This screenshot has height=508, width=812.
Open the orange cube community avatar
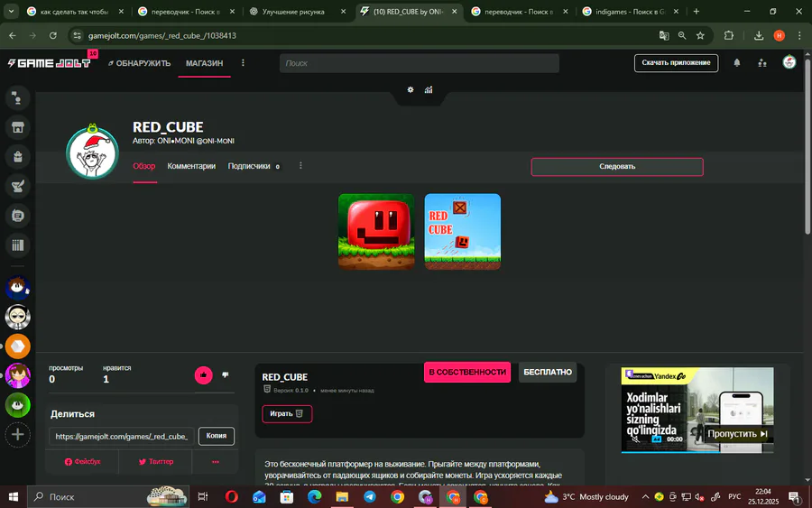(x=18, y=346)
